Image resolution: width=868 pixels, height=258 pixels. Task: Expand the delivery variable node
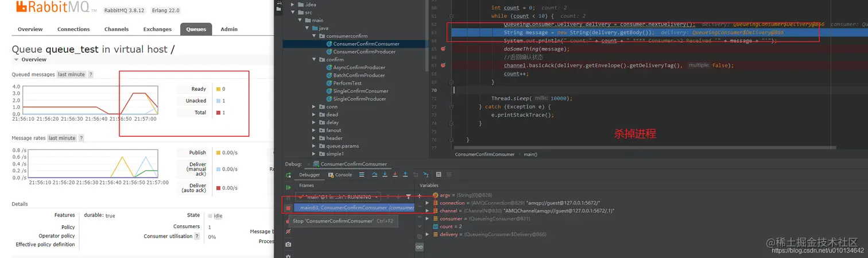(x=427, y=234)
